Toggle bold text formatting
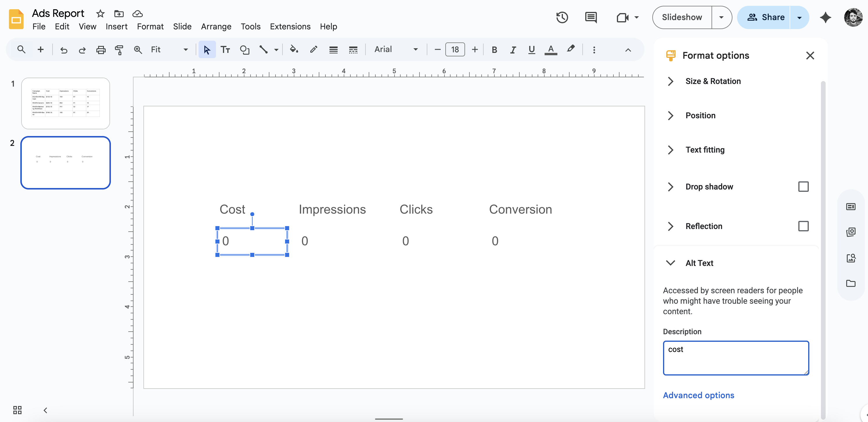Viewport: 868px width, 422px height. [494, 50]
